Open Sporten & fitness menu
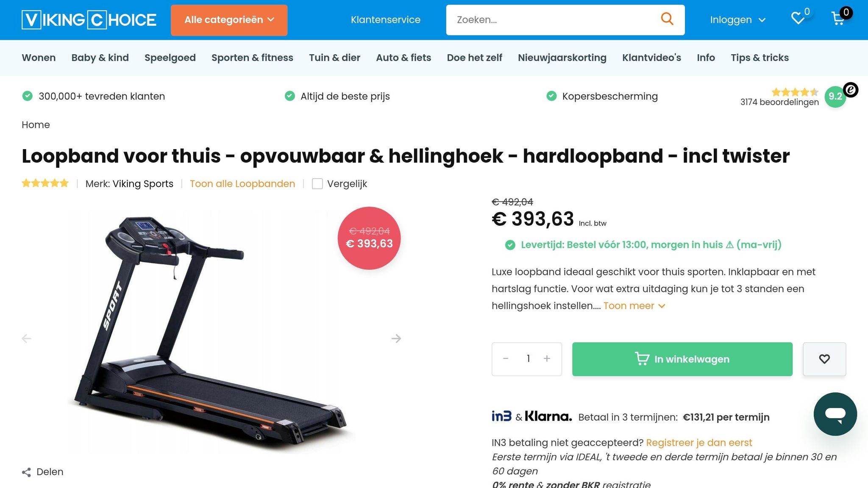The image size is (868, 488). coord(252,58)
